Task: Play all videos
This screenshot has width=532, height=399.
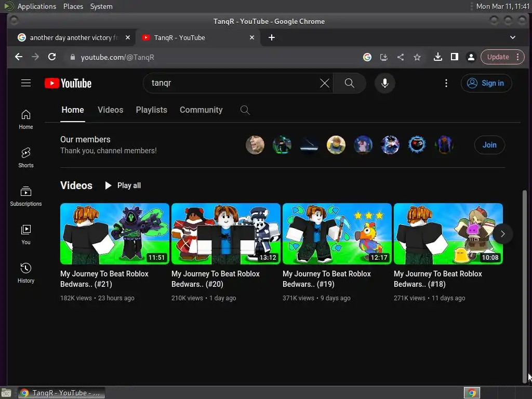Action: point(123,185)
